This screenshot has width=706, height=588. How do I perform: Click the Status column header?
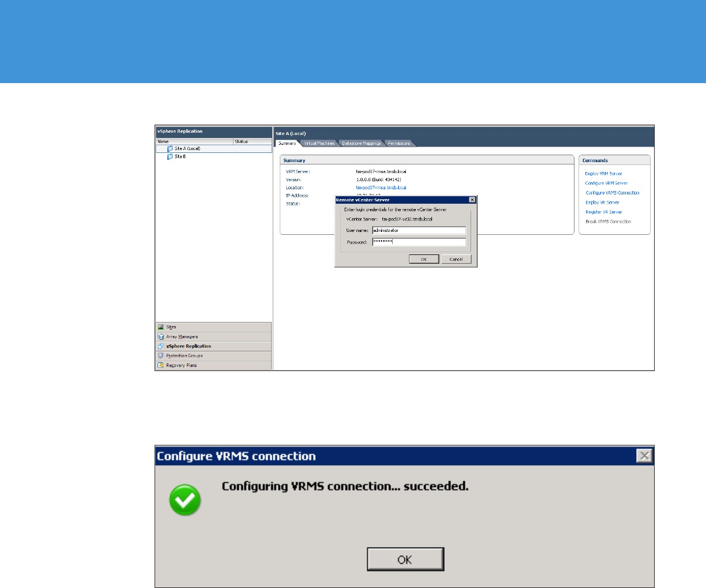253,141
